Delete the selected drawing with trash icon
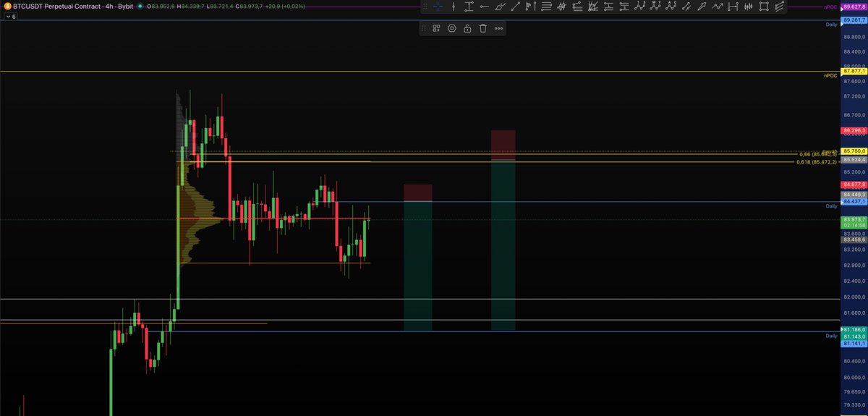Image resolution: width=868 pixels, height=416 pixels. click(482, 28)
